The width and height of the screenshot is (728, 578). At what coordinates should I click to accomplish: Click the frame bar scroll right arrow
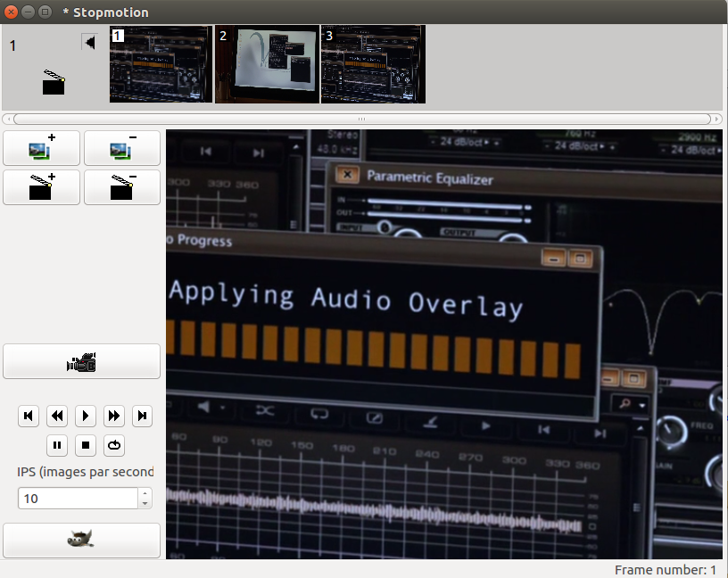pyautogui.click(x=716, y=119)
